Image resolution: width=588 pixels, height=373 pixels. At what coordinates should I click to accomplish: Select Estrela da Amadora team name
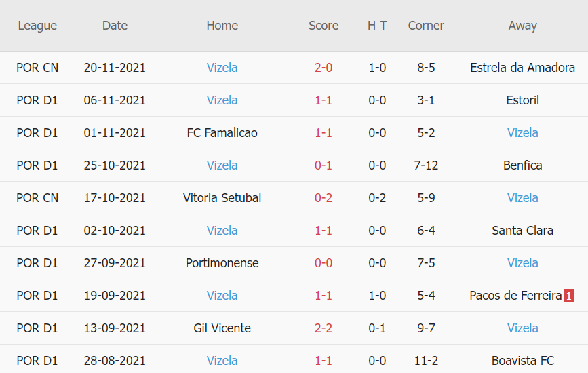pyautogui.click(x=522, y=68)
